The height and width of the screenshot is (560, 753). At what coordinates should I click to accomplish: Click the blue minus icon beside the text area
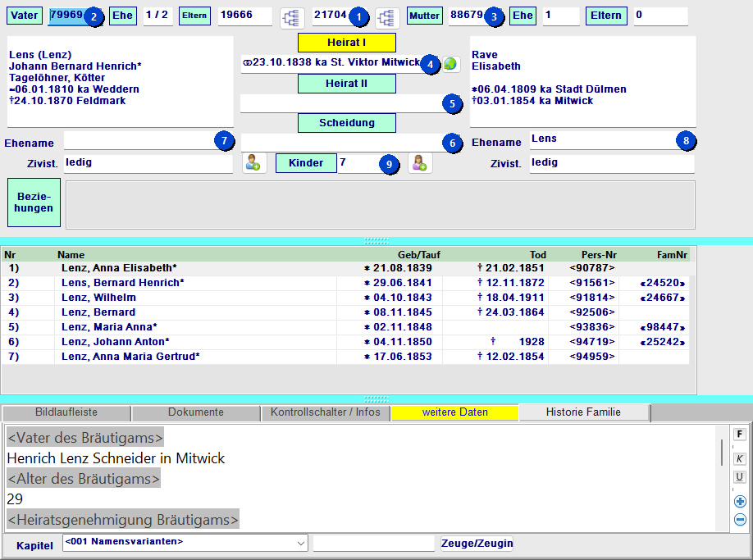tap(740, 519)
